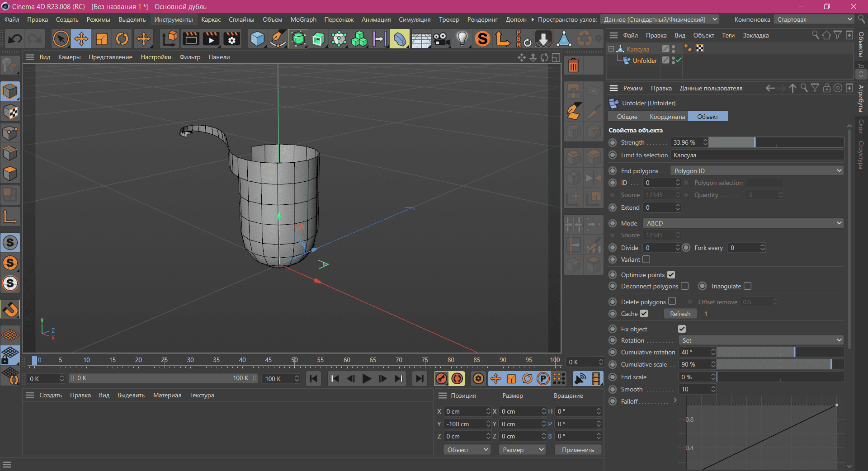Screen dimensions: 868x471
Task: Uncheck the Cache checkbox
Action: click(x=644, y=313)
